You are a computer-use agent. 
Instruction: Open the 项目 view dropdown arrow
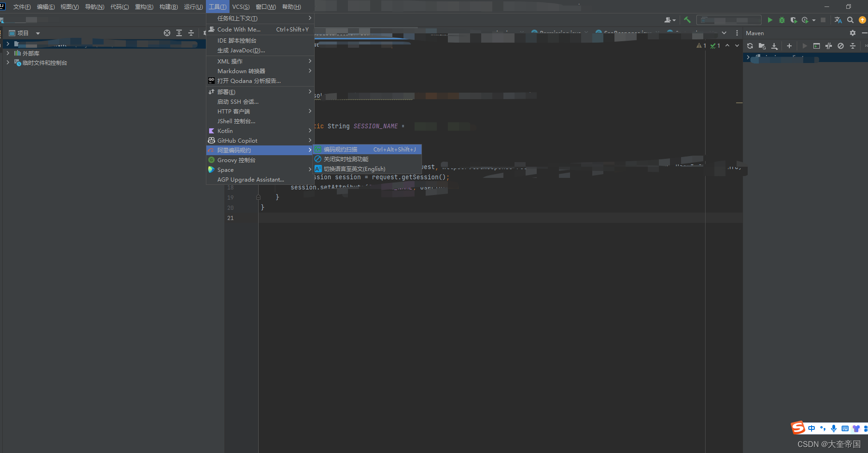click(x=38, y=33)
